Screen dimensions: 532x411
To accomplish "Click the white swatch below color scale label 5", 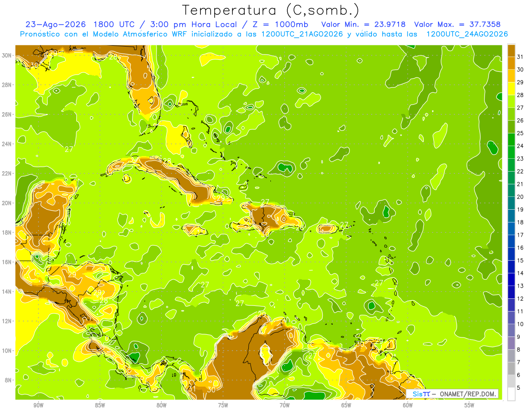I will [x=511, y=394].
